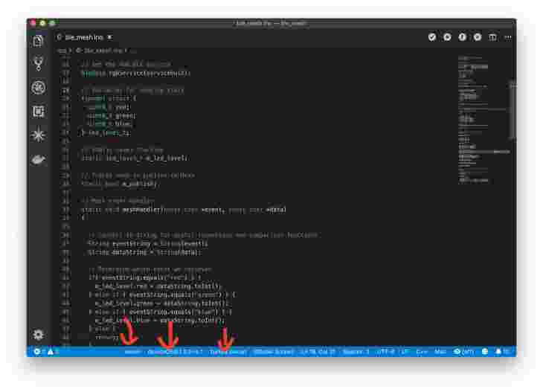Open the Debug view in the activity bar
The image size is (543, 392).
(x=38, y=88)
